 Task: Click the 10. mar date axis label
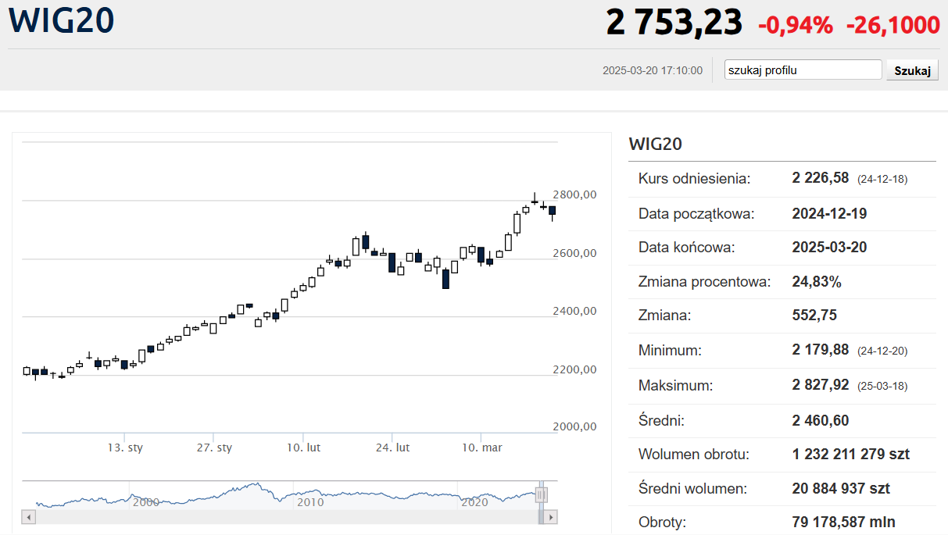(482, 448)
